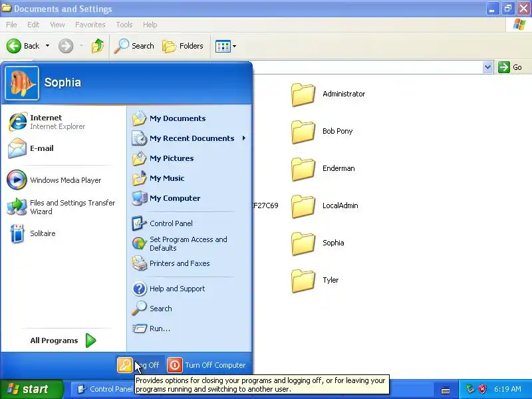Expand All Programs menu
The height and width of the screenshot is (399, 532).
[x=63, y=340]
